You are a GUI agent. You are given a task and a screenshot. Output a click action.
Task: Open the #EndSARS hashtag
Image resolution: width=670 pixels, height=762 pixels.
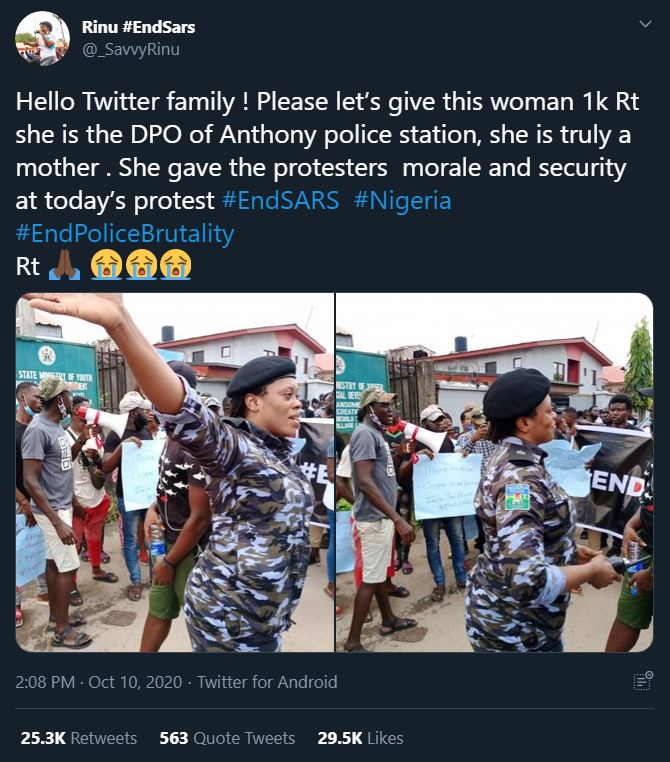[x=281, y=200]
